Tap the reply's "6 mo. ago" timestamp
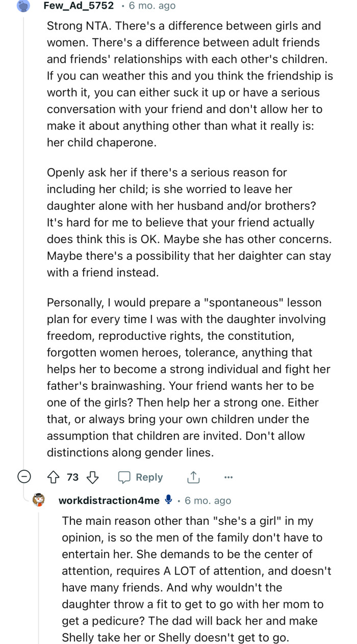This screenshot has width=357, height=644. [x=208, y=500]
